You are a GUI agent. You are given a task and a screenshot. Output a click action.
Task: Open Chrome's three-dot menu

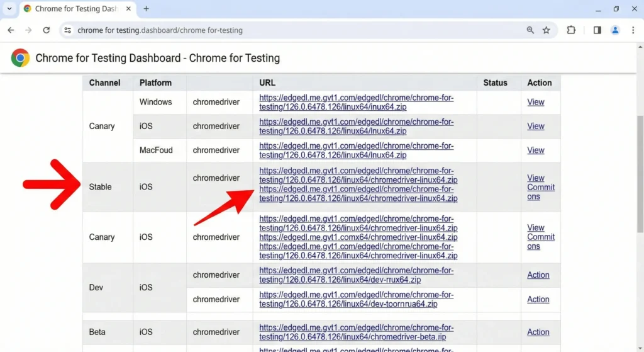pyautogui.click(x=633, y=30)
